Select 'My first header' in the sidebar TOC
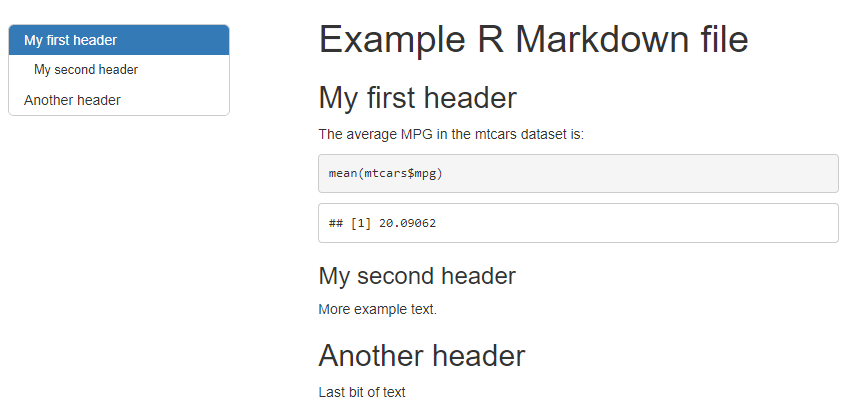Screen dimensions: 852x414 pos(71,40)
